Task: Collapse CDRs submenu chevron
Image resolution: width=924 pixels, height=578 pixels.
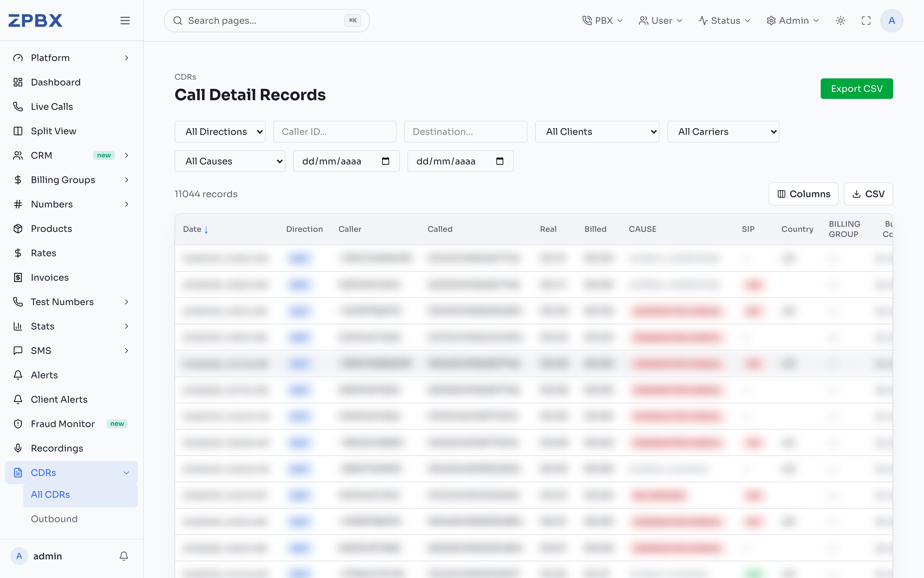Action: click(126, 472)
